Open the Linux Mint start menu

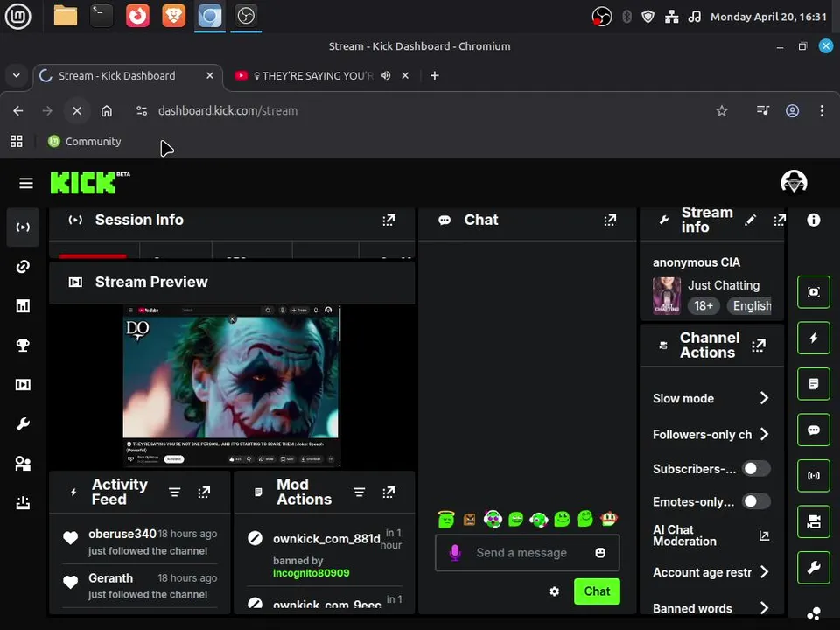[x=18, y=16]
